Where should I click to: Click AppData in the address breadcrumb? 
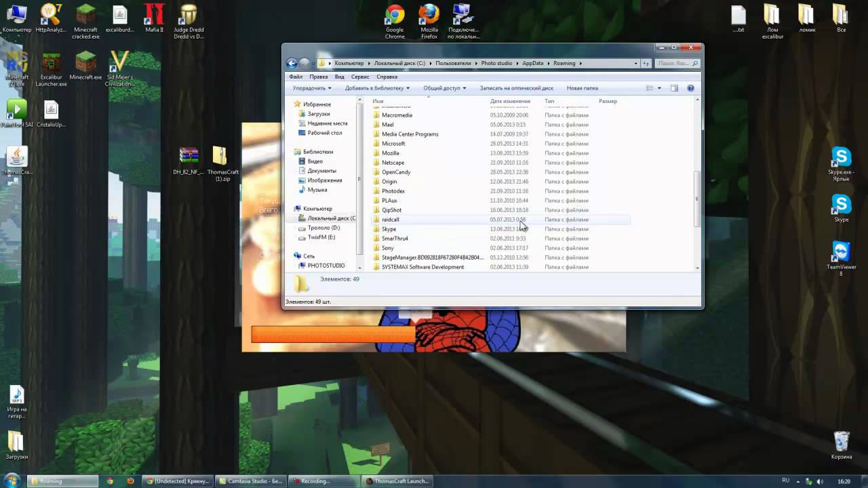[x=533, y=63]
